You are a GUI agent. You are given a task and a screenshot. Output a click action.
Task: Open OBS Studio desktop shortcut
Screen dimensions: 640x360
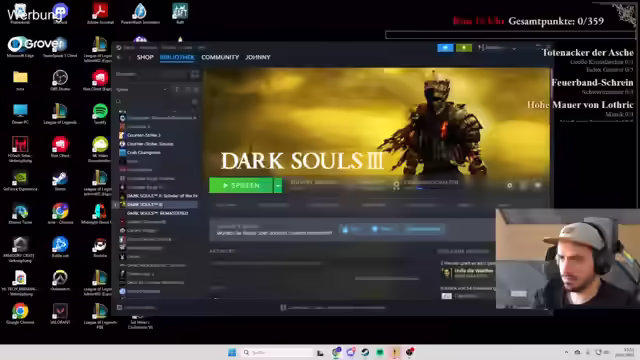point(60,80)
